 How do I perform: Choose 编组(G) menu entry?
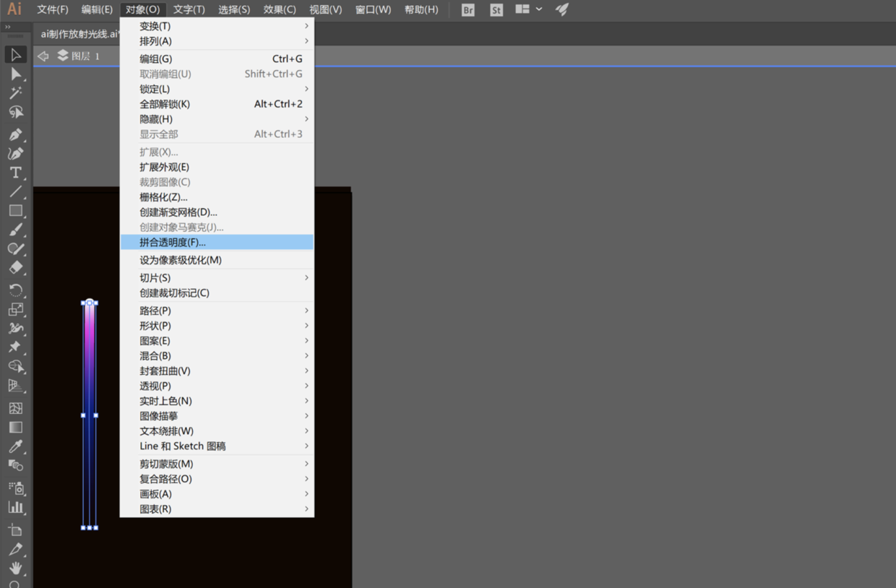(217, 59)
